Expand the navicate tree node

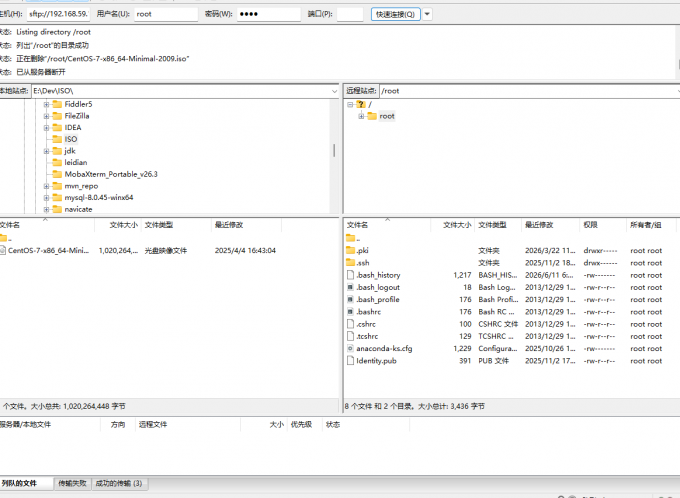pyautogui.click(x=46, y=210)
